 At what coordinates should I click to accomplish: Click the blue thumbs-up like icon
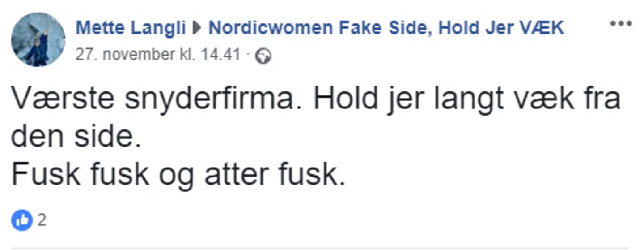click(21, 220)
